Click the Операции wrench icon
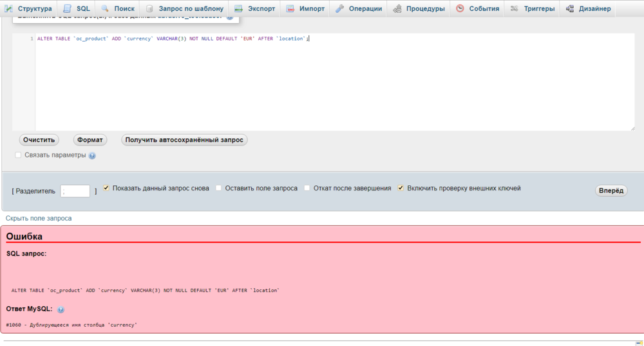Viewport: 644px width, 346px height. click(340, 8)
